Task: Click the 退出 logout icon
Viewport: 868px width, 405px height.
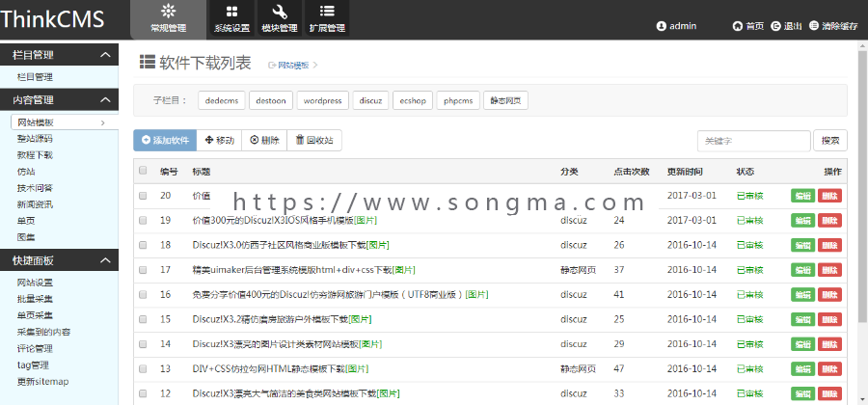Action: point(775,26)
